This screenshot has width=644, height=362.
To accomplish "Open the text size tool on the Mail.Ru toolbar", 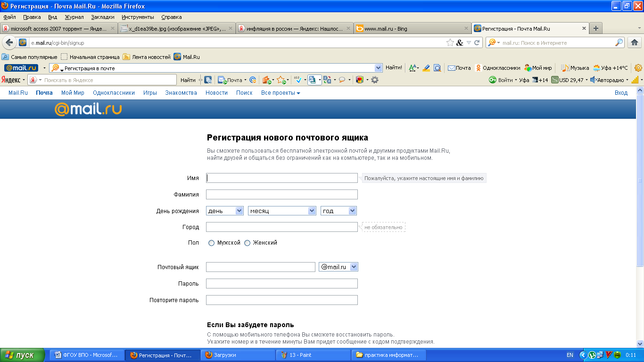I will click(x=413, y=68).
